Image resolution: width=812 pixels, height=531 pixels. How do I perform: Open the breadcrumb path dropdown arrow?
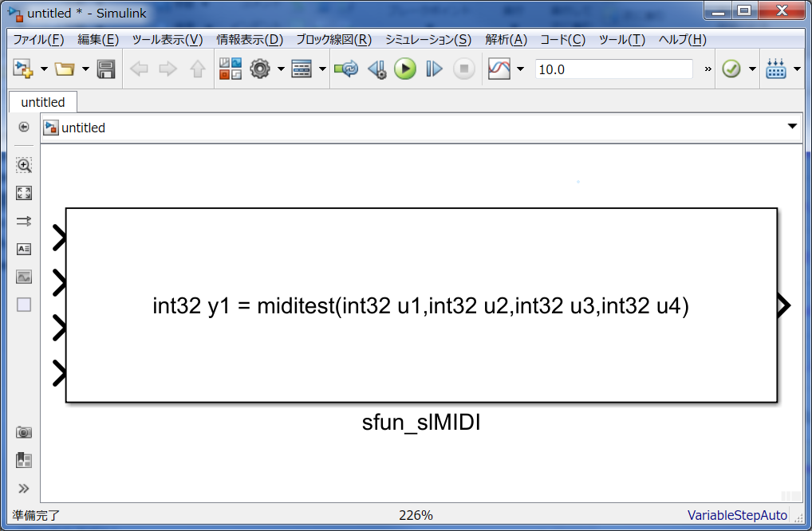[792, 126]
